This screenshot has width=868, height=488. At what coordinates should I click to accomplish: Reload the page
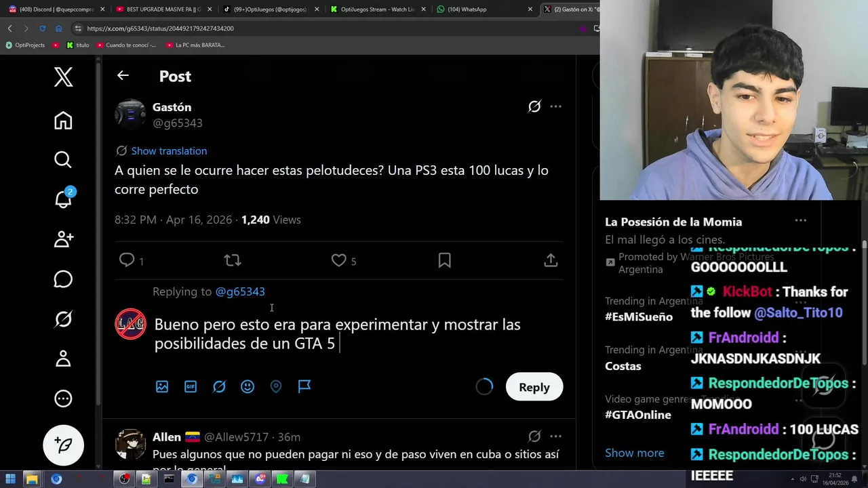[x=42, y=28]
